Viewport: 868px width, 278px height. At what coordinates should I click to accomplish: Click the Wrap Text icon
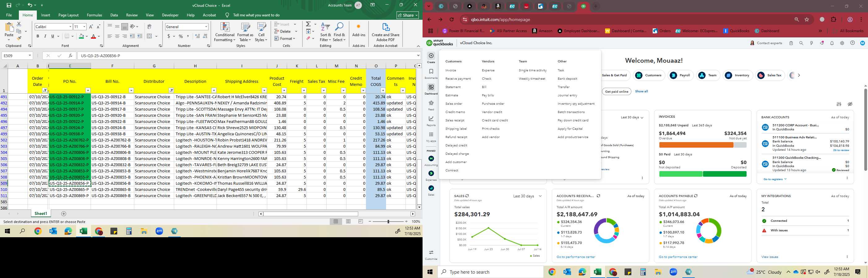point(149,27)
